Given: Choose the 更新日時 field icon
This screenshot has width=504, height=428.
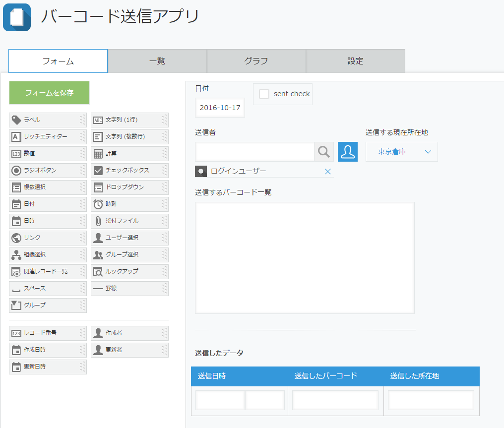Looking at the screenshot, I should point(16,367).
